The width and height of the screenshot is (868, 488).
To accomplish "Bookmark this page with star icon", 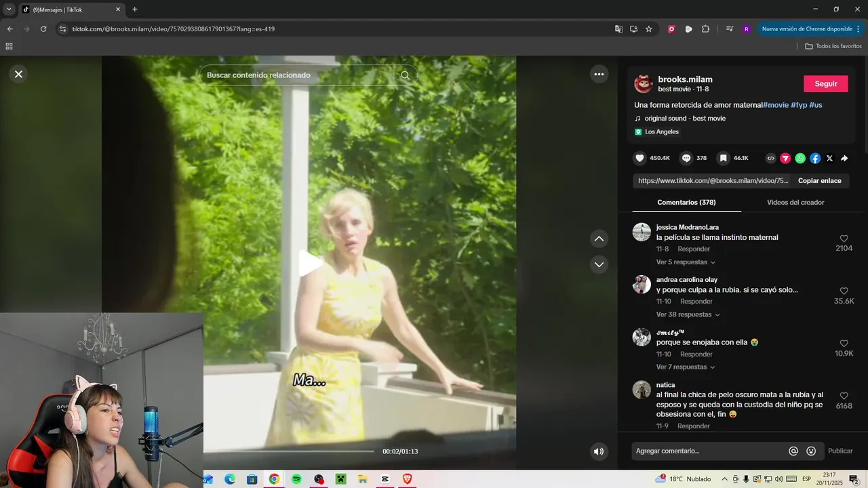I will click(x=649, y=29).
